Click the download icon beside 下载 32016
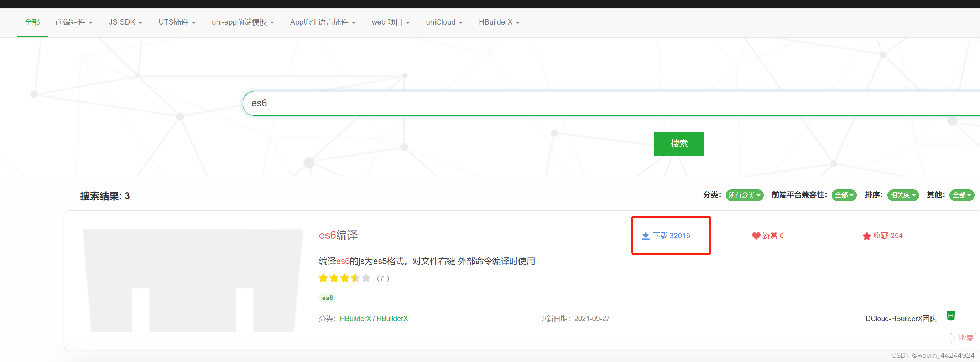This screenshot has height=362, width=980. click(646, 236)
